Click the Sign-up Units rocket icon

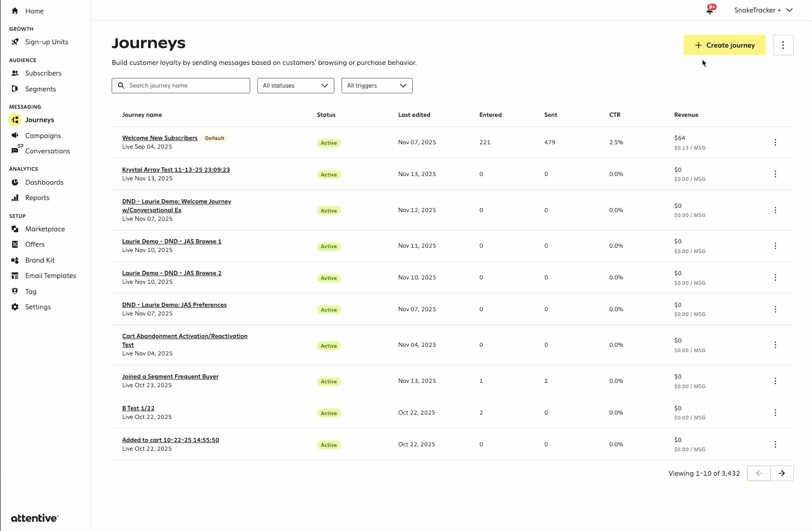15,42
